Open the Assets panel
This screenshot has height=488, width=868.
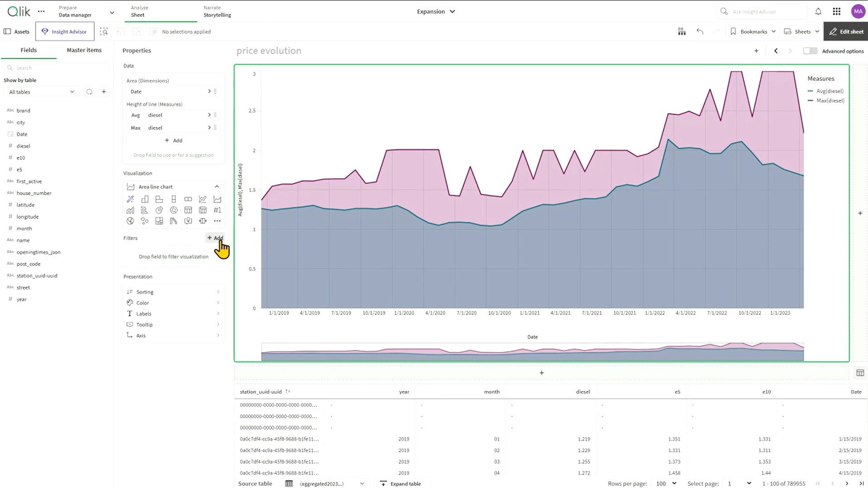click(16, 31)
